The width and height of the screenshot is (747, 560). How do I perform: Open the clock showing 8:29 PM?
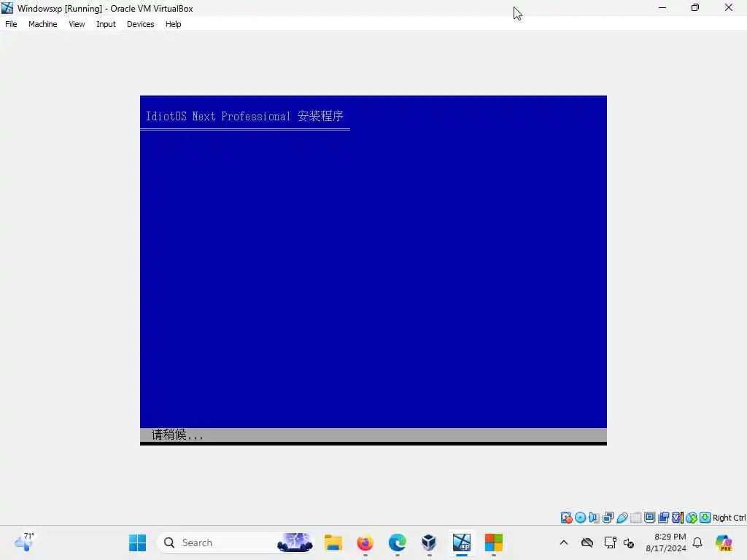pyautogui.click(x=666, y=542)
